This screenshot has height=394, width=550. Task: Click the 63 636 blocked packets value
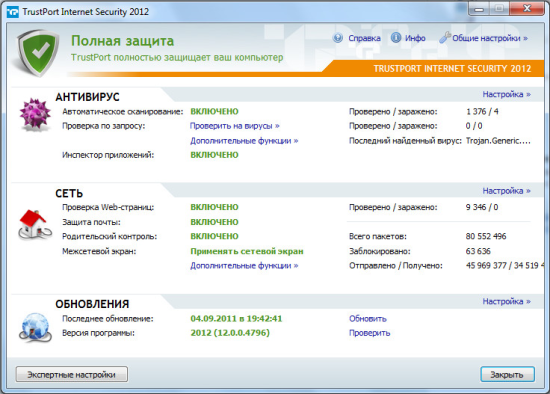coord(478,251)
